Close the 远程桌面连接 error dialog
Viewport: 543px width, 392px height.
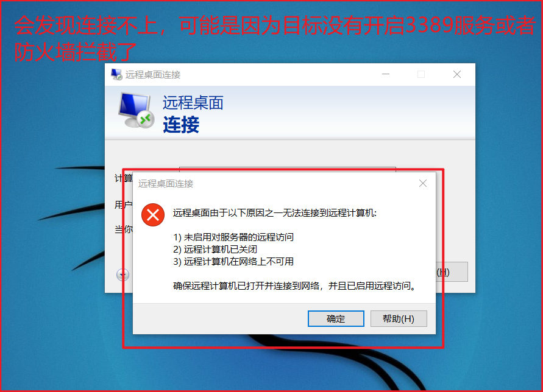423,183
